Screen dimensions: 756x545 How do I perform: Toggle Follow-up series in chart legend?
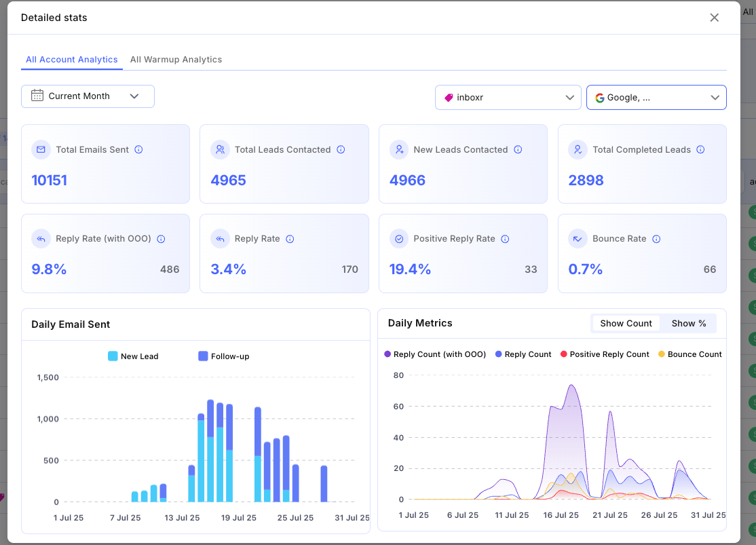[x=223, y=356]
